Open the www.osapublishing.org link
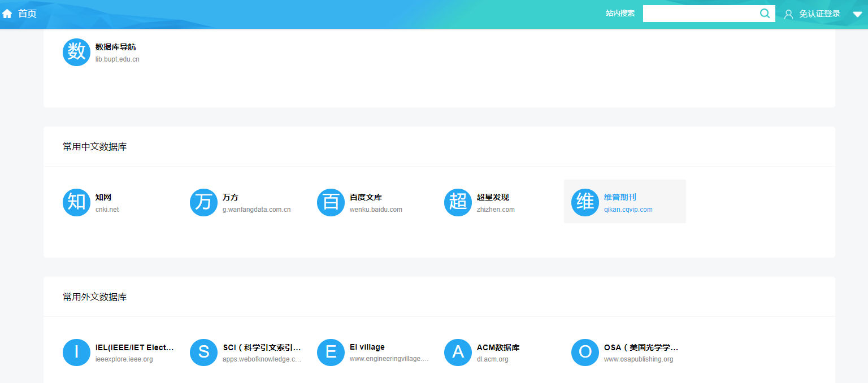 [638, 359]
